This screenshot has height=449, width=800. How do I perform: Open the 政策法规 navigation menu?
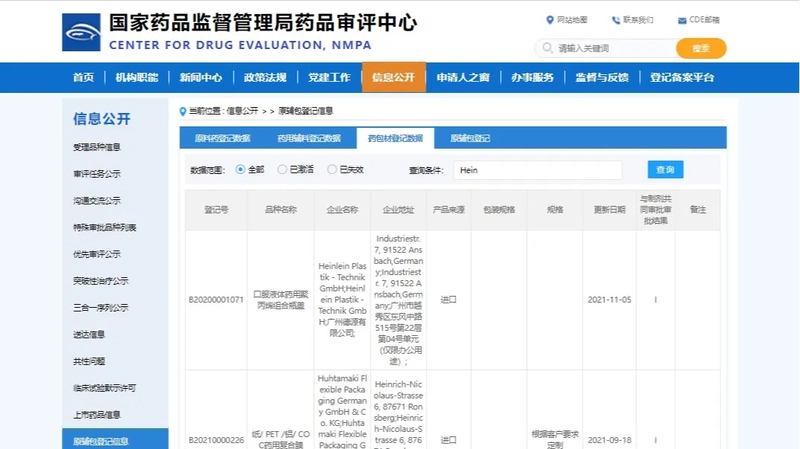265,78
